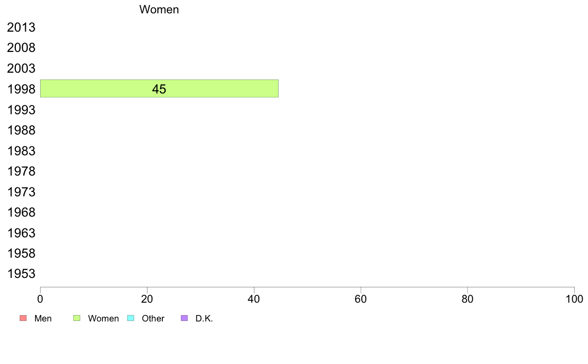
Task: Click the red Men legend swatch
Action: coord(23,318)
